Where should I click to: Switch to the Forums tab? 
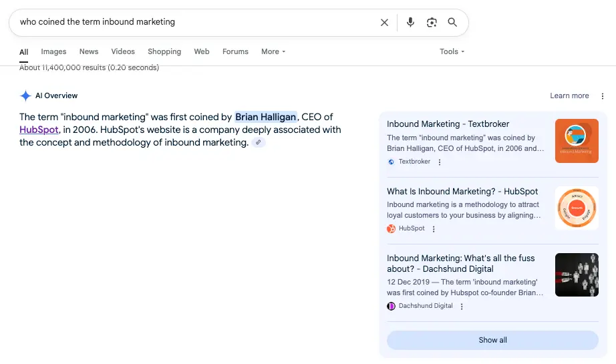pos(235,51)
